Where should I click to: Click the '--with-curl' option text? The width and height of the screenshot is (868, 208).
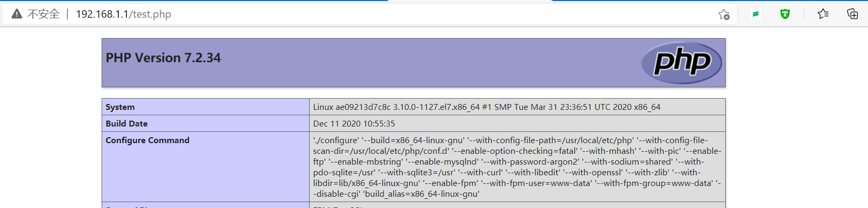[x=481, y=173]
